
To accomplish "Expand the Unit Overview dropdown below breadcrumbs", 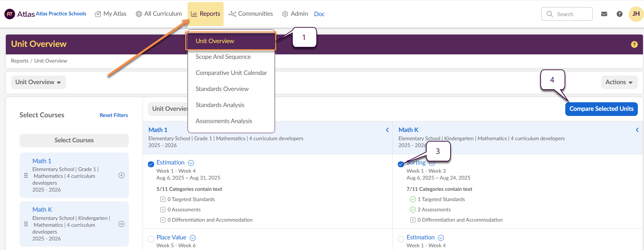I will (38, 82).
